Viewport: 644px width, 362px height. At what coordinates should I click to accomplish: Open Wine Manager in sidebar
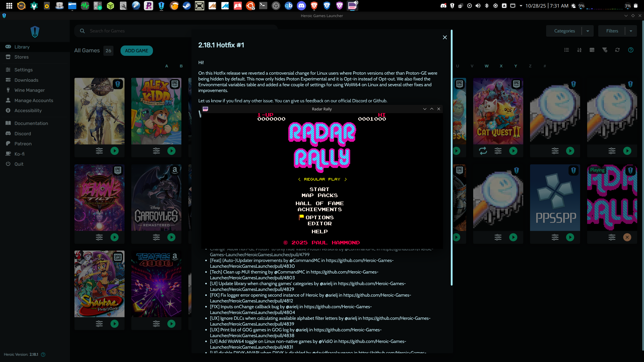[29, 90]
